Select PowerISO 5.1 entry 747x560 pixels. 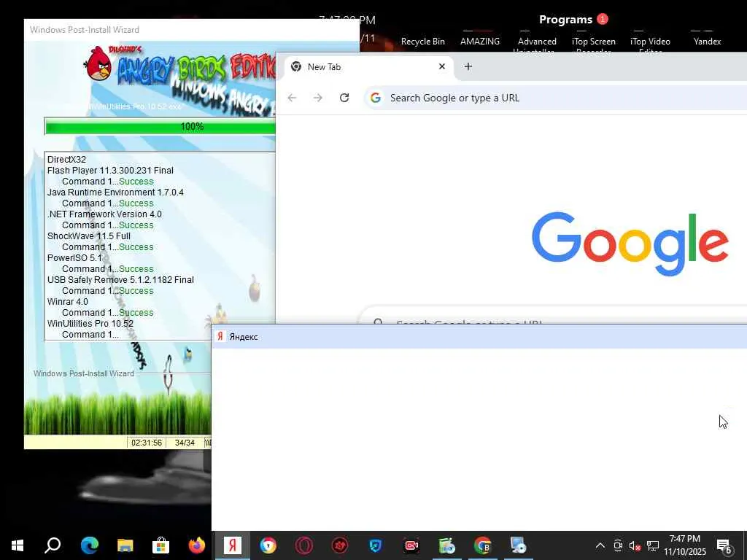[x=74, y=258]
